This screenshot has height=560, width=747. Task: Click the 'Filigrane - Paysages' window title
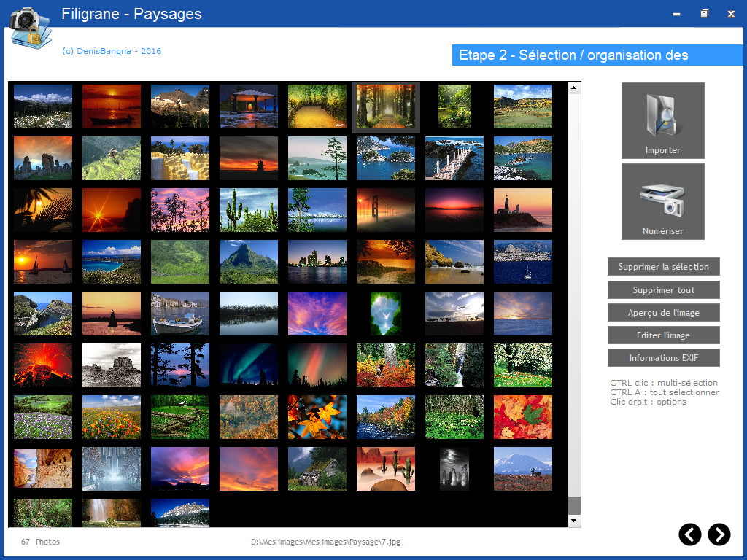131,14
